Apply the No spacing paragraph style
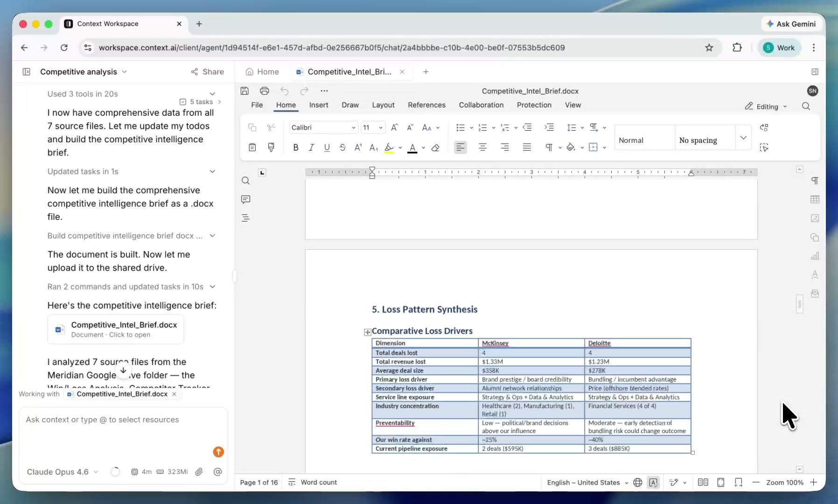838x504 pixels. [x=705, y=138]
